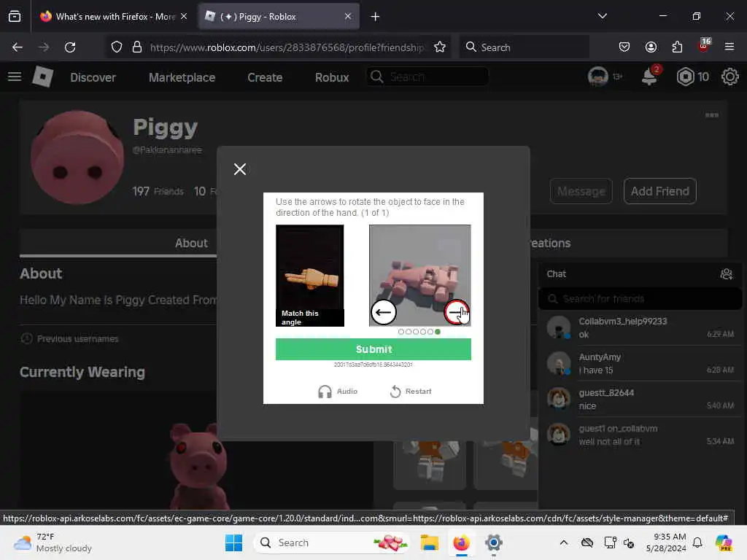747x560 pixels.
Task: Open Windows notification bell
Action: (697, 542)
